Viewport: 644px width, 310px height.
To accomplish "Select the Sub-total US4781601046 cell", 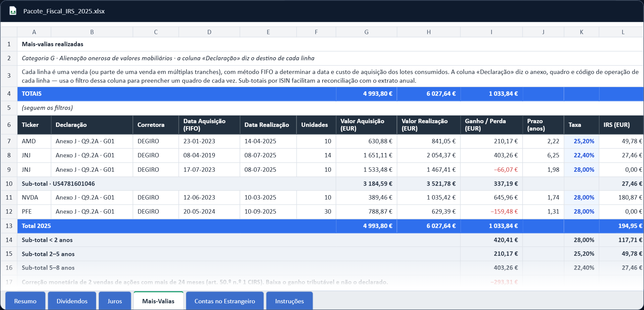I will tap(177, 184).
